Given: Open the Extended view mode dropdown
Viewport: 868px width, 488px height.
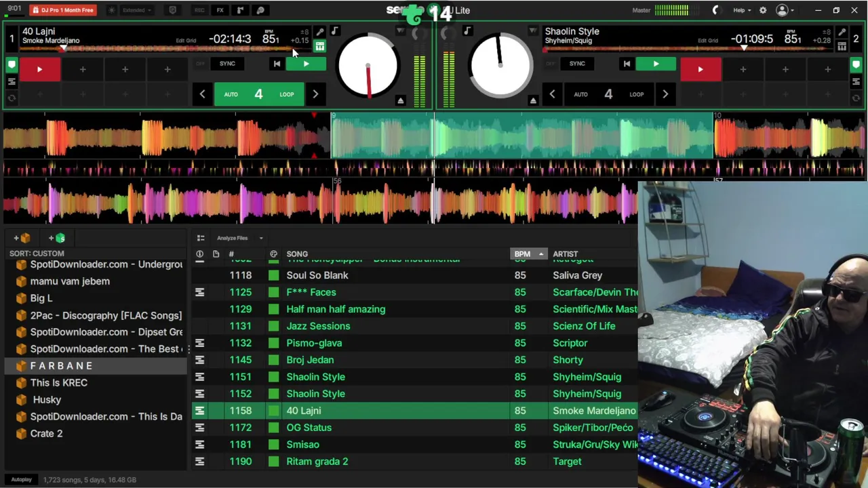Looking at the screenshot, I should [137, 10].
